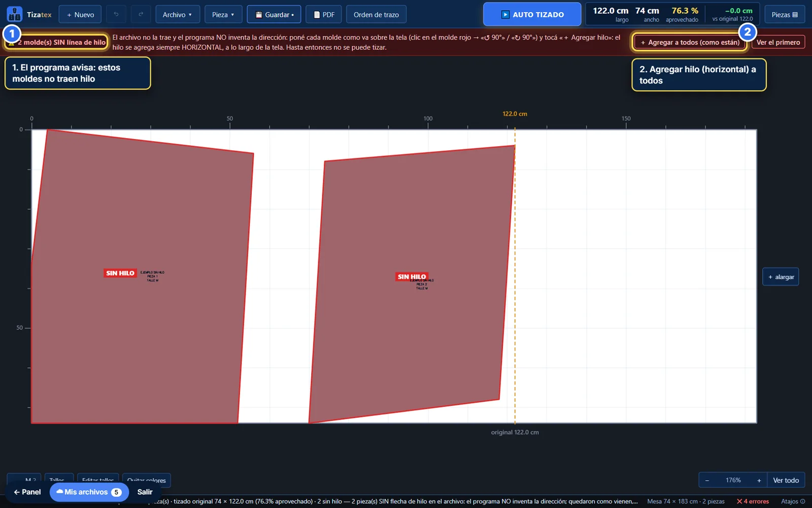Fit view with Ver todo
The height and width of the screenshot is (508, 812).
786,480
